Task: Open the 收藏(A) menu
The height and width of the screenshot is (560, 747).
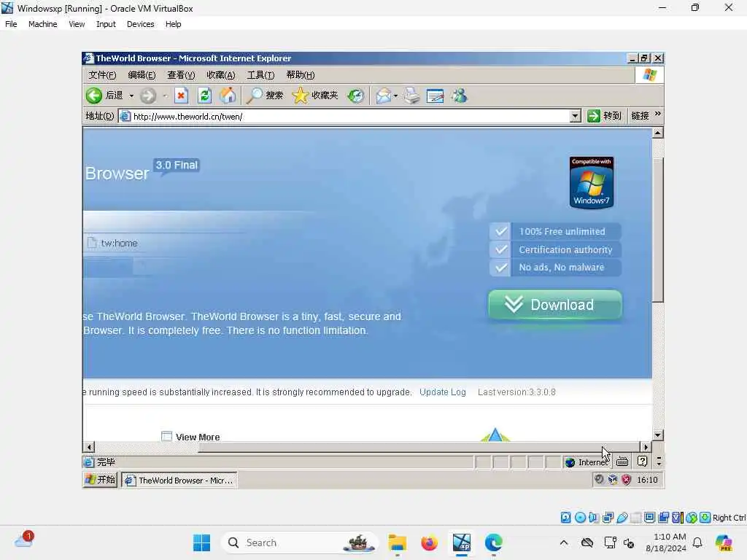Action: [220, 75]
